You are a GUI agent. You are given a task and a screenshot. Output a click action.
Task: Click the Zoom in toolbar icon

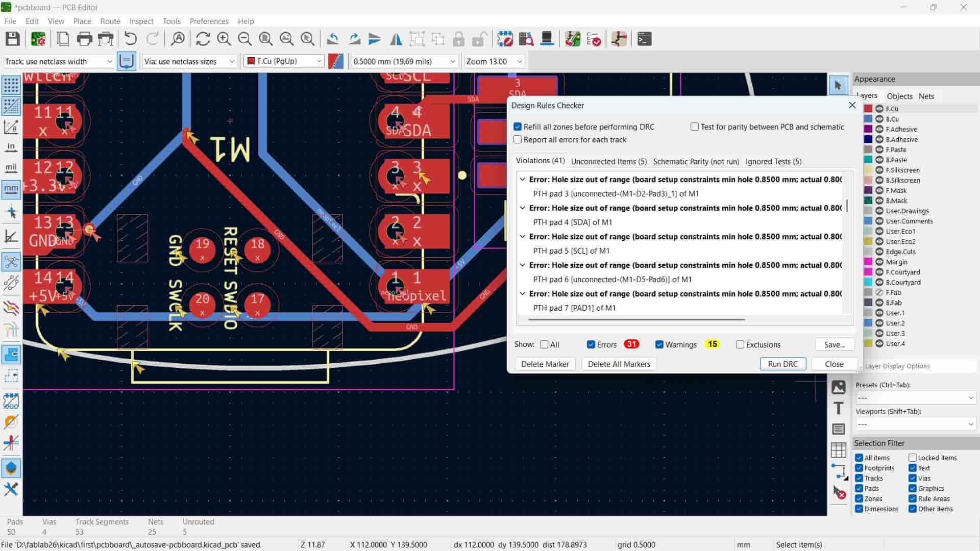224,39
